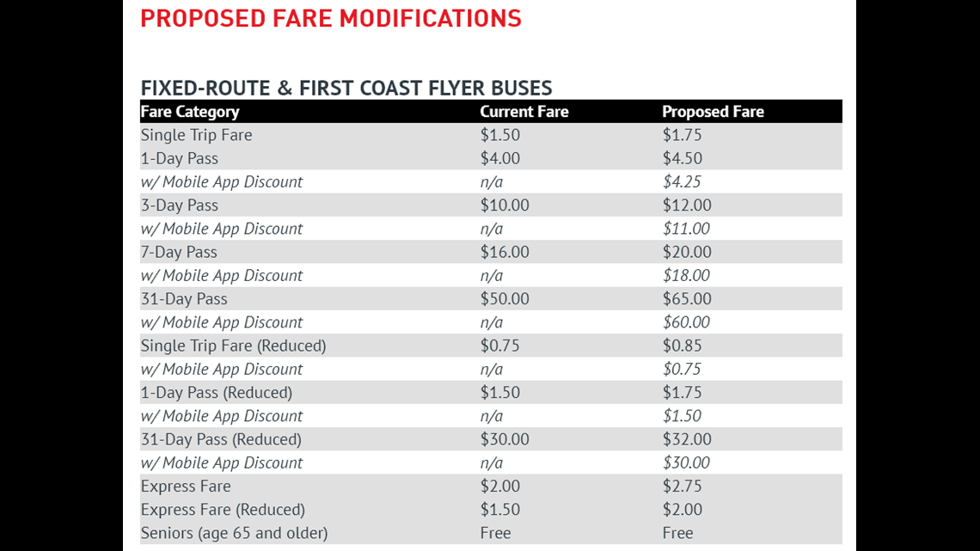
Task: Click the Seniors (age 65 and older) row
Action: tap(491, 533)
